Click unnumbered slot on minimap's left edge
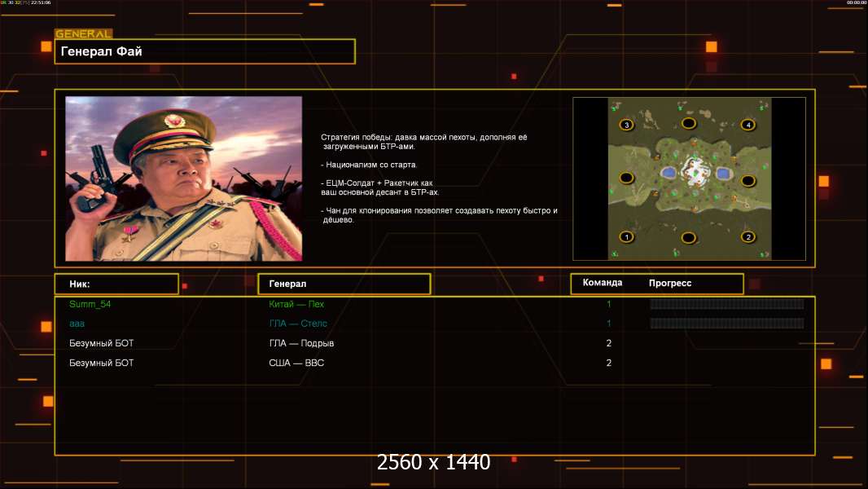The image size is (868, 489). click(626, 178)
